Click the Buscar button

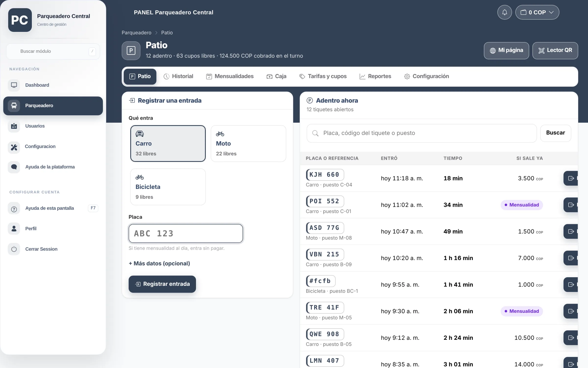(555, 133)
